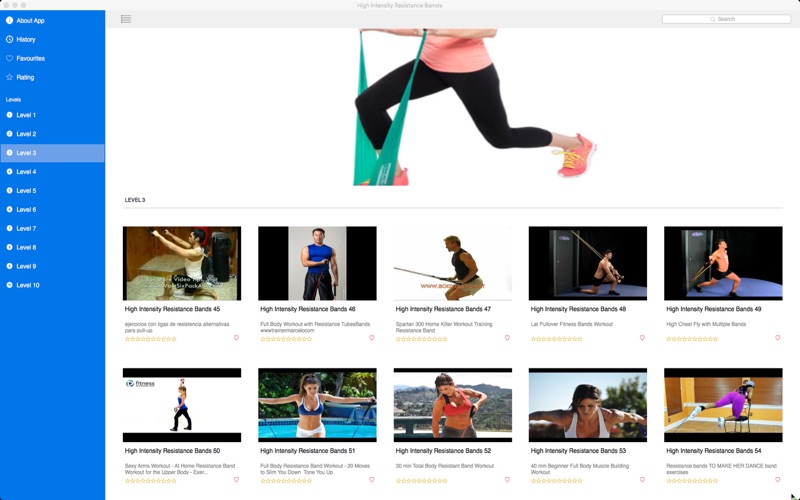Click title 'High Intensity Resistance Bands 46'
The width and height of the screenshot is (800, 500).
(x=308, y=309)
